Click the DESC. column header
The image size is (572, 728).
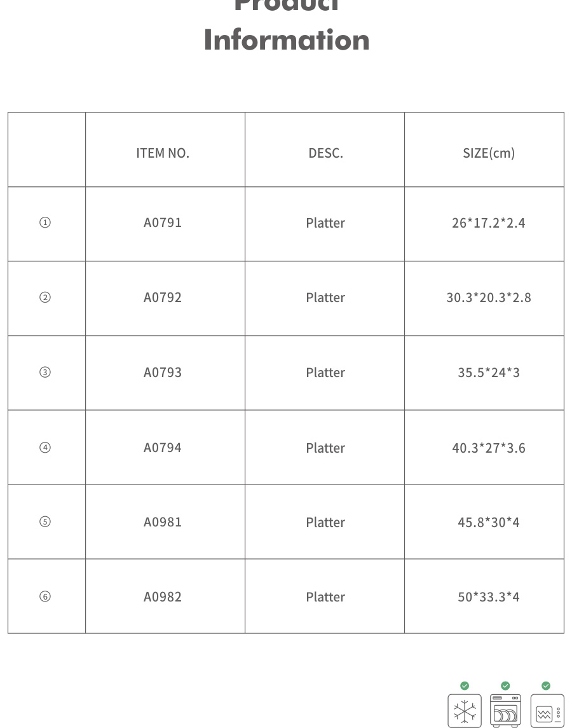tap(325, 153)
